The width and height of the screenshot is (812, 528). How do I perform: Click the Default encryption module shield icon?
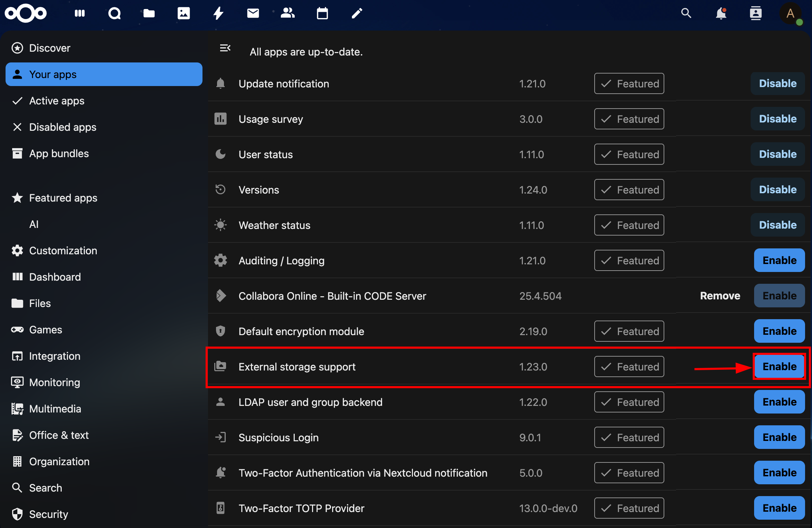click(221, 331)
